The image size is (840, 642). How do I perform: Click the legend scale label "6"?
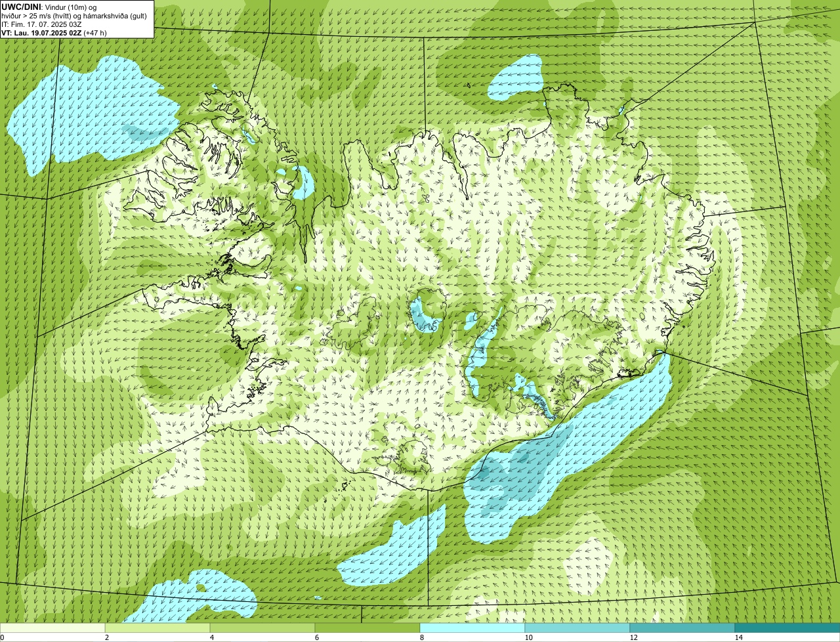pos(316,637)
